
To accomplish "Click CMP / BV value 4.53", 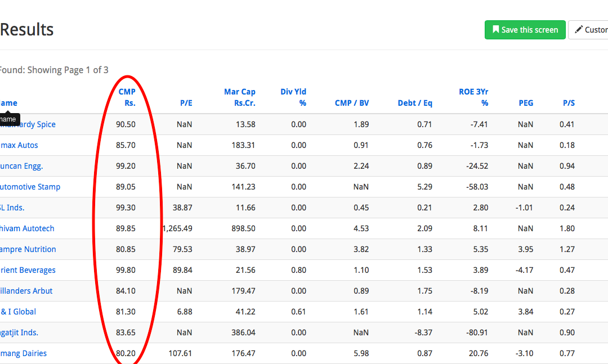I will coord(361,229).
